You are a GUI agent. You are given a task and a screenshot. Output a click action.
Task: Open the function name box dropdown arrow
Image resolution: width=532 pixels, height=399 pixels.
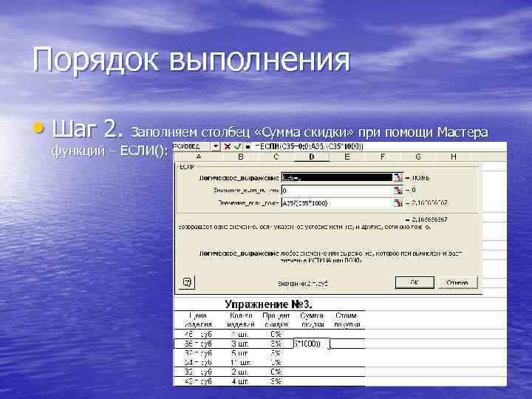click(x=216, y=146)
